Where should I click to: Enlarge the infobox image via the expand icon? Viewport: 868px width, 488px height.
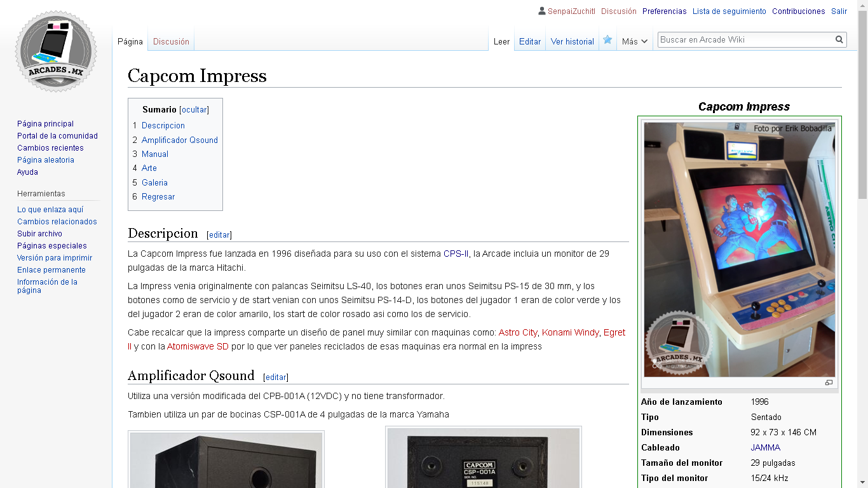click(x=829, y=383)
